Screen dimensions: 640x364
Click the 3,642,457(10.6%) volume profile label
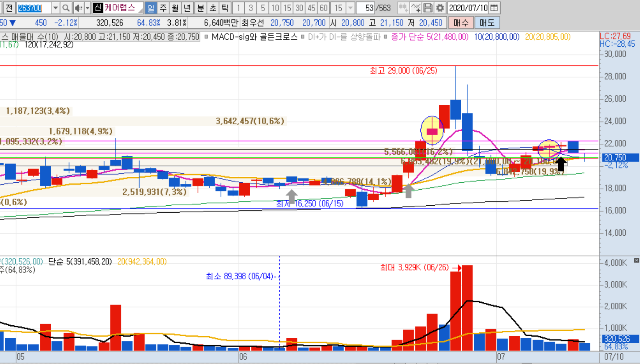pyautogui.click(x=250, y=121)
